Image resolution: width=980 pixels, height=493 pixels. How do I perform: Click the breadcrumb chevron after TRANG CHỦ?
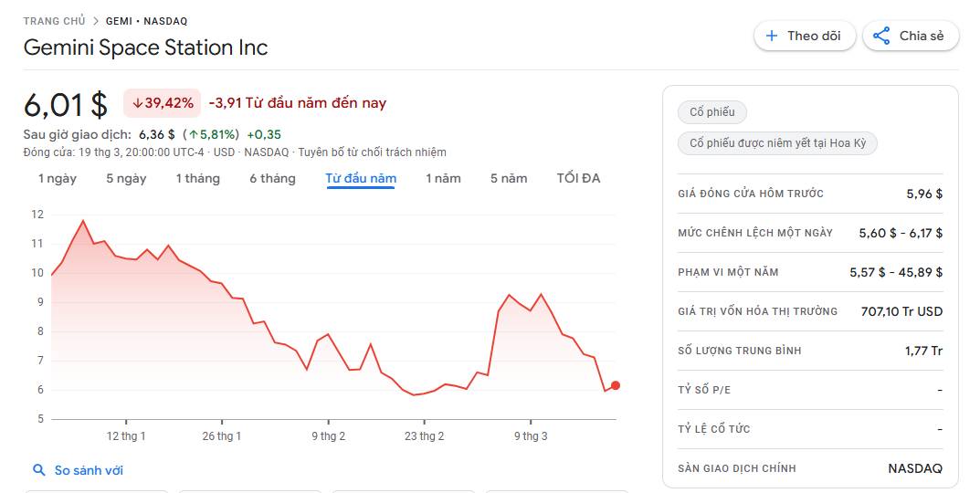click(x=96, y=21)
